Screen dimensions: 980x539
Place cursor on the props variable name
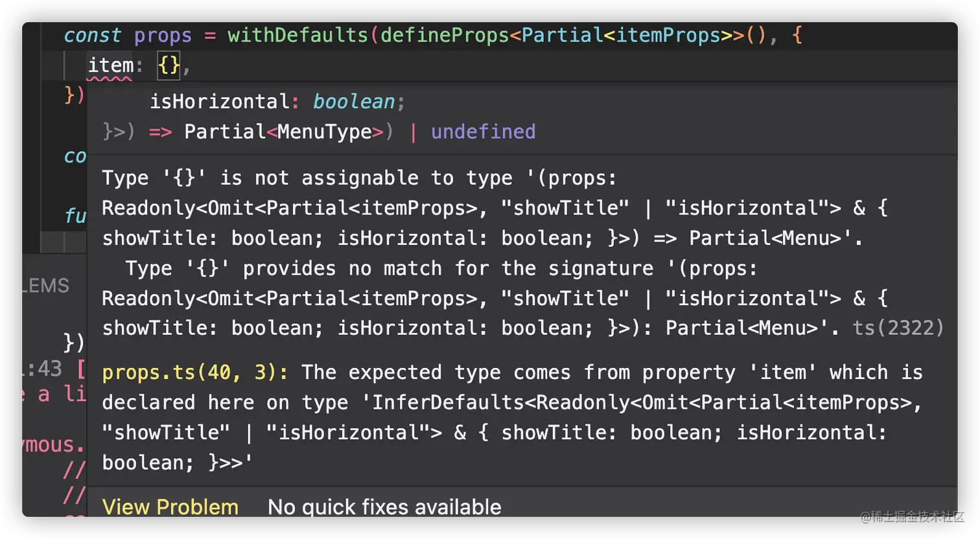point(163,35)
